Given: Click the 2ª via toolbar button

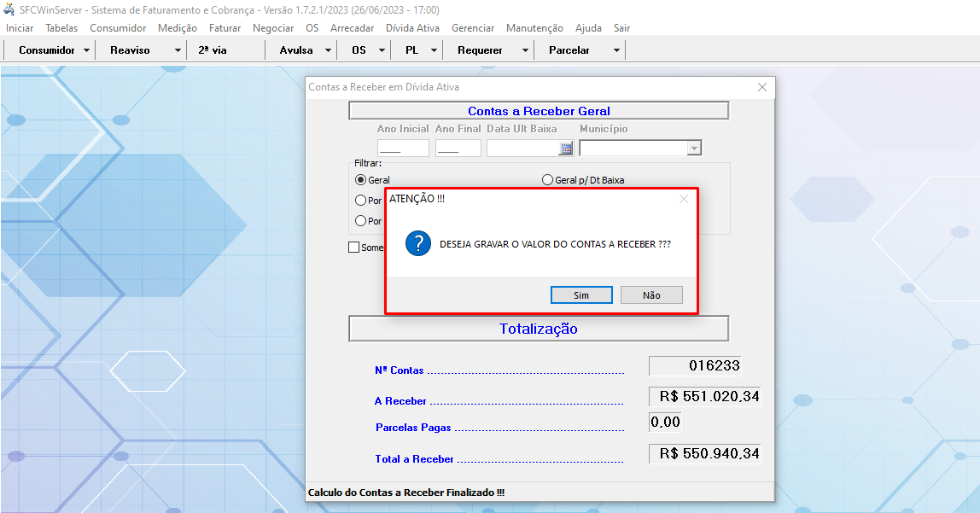Looking at the screenshot, I should click(x=213, y=50).
